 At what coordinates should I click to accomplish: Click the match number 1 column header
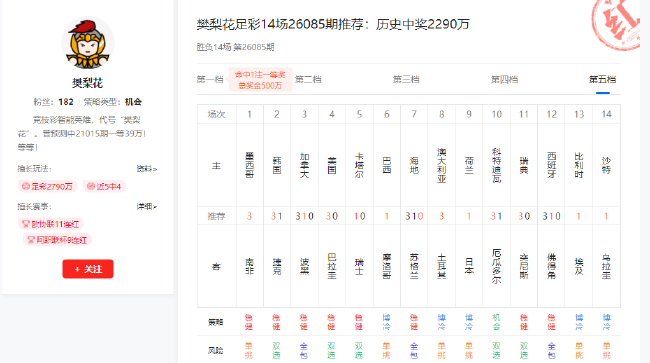(250, 114)
